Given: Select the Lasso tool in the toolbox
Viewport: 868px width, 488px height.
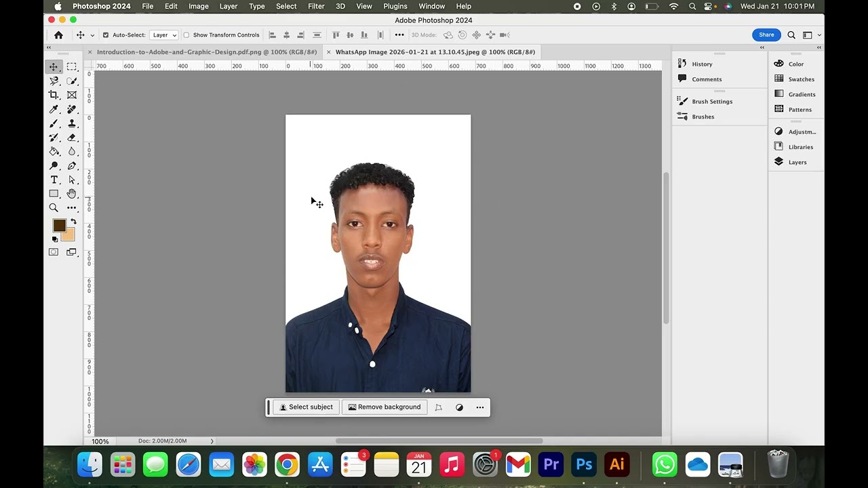Looking at the screenshot, I should point(54,81).
